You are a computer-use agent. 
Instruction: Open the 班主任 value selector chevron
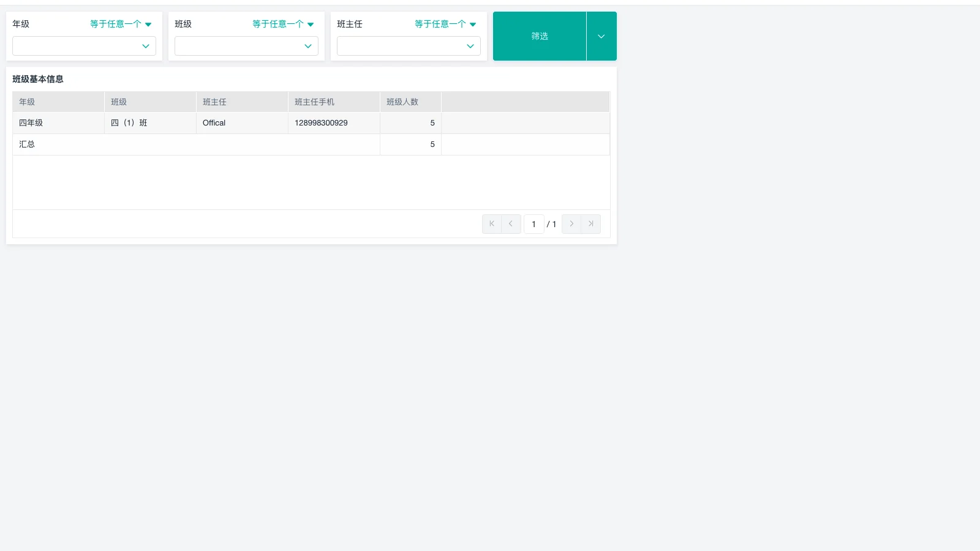(x=470, y=46)
